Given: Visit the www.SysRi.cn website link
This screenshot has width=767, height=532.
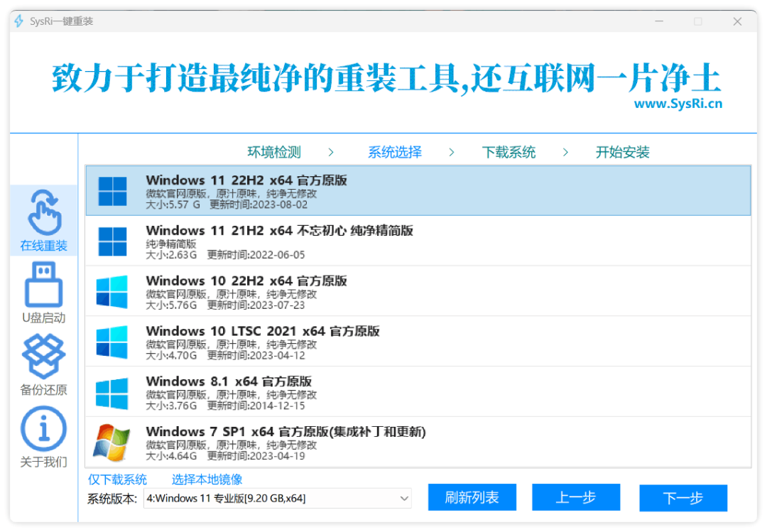Looking at the screenshot, I should [x=678, y=104].
